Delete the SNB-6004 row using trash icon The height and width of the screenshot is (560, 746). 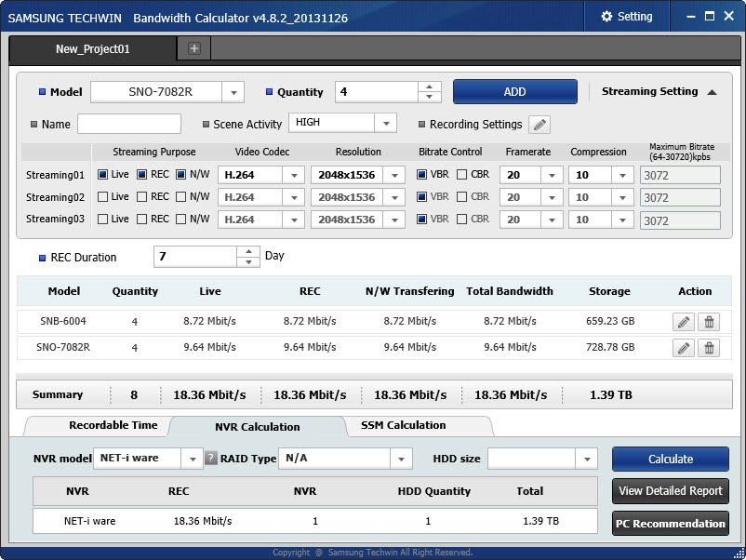(709, 322)
